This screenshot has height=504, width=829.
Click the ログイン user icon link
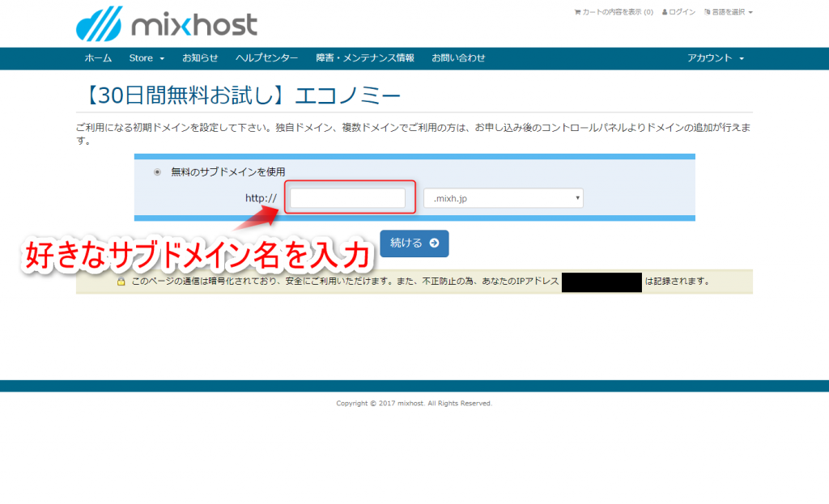[678, 12]
